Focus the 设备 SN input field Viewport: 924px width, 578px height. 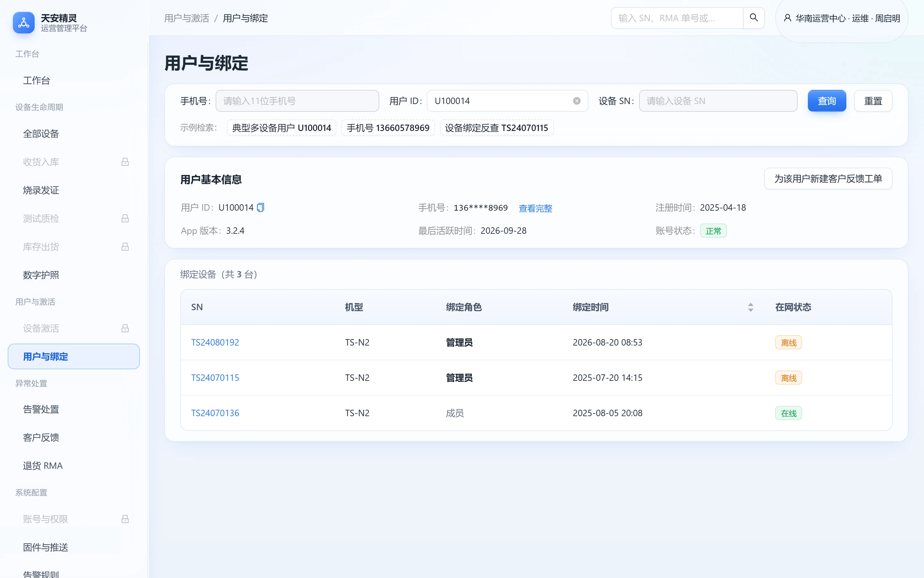click(x=718, y=101)
